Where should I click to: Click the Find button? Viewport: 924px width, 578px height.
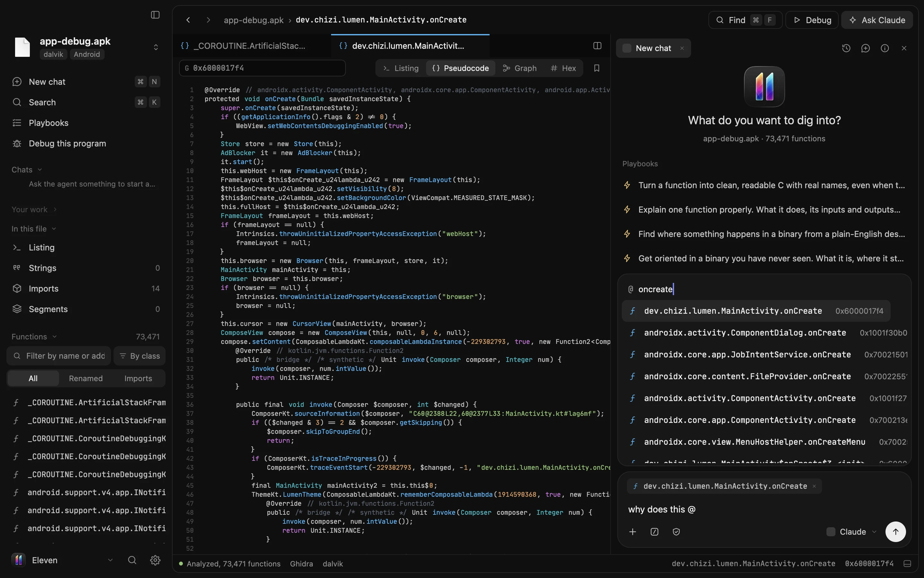[x=745, y=20]
